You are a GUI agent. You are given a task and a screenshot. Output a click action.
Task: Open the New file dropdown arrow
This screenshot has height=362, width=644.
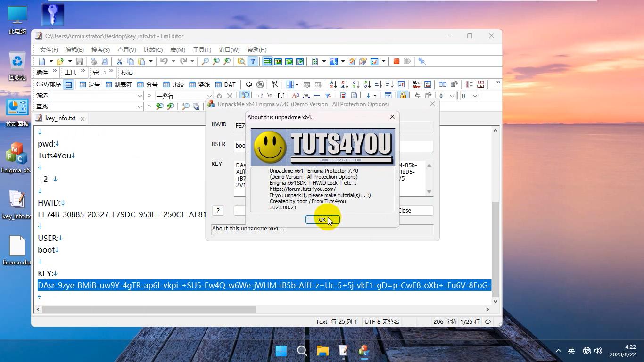[x=51, y=61]
